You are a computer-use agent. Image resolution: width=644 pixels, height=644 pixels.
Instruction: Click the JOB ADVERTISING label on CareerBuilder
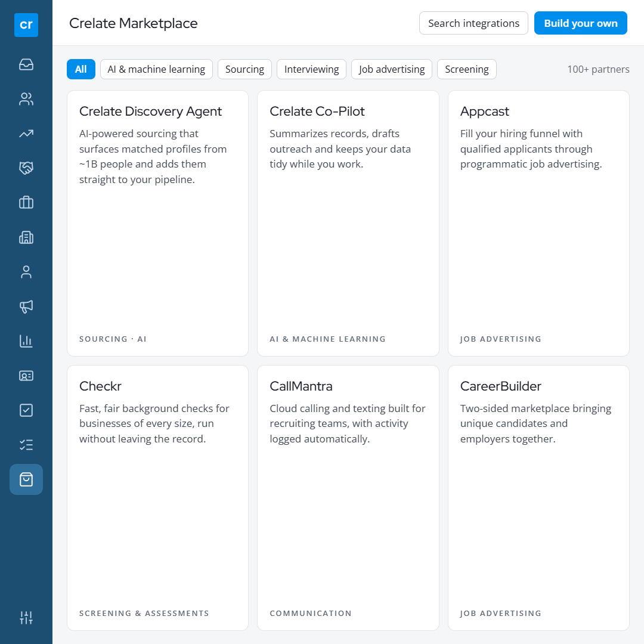point(501,613)
